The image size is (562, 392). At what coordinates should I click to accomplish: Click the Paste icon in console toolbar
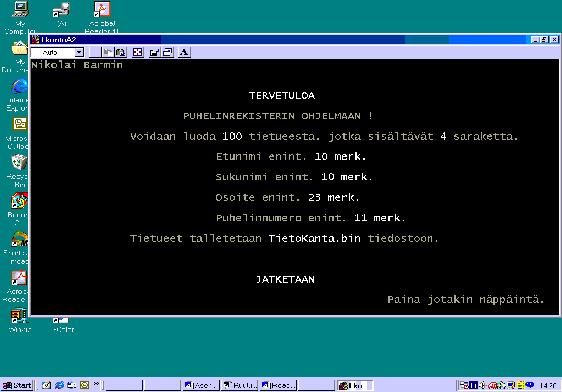tap(120, 52)
